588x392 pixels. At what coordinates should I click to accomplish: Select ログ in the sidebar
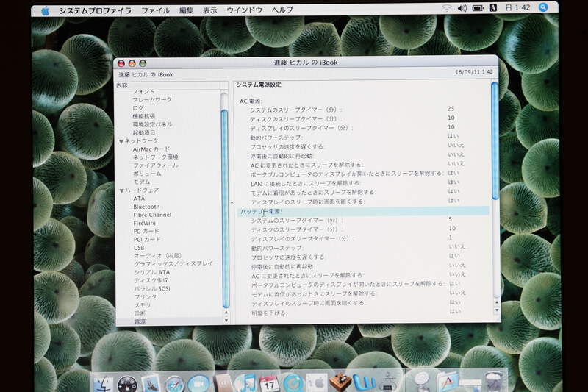[x=138, y=108]
